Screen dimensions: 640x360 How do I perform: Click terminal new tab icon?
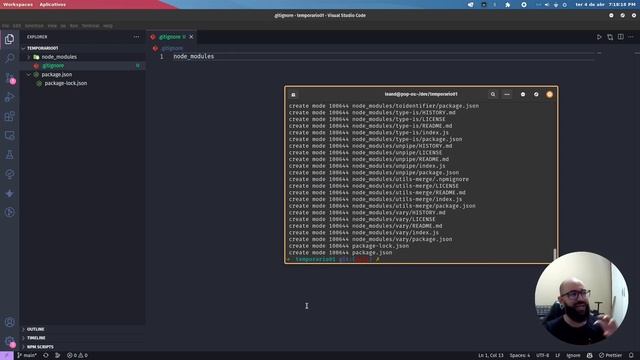point(293,94)
